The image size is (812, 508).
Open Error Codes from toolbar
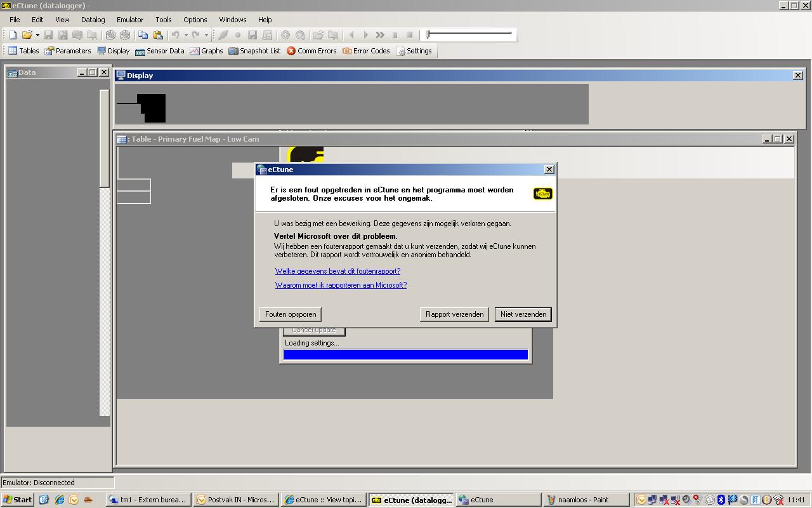[x=366, y=51]
